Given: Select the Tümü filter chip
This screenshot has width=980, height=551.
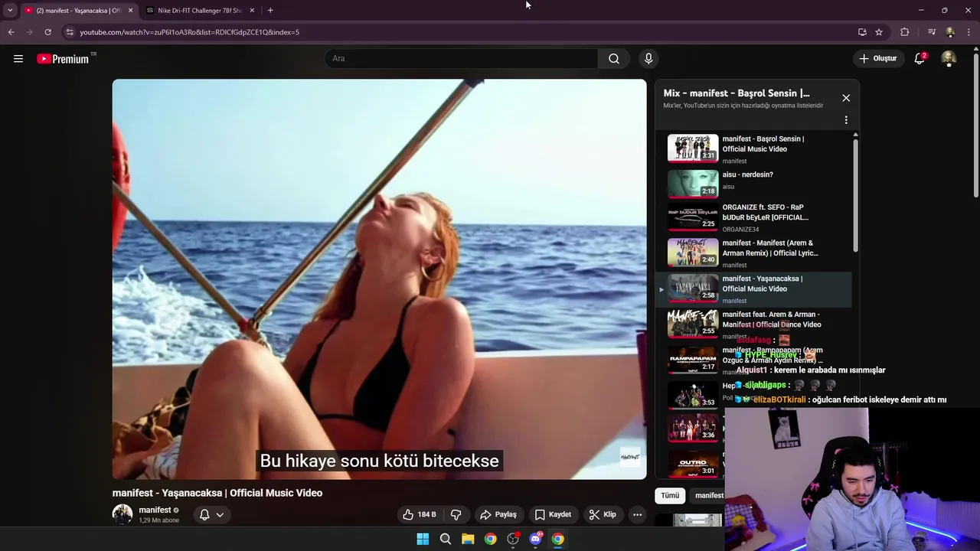Looking at the screenshot, I should coord(670,495).
